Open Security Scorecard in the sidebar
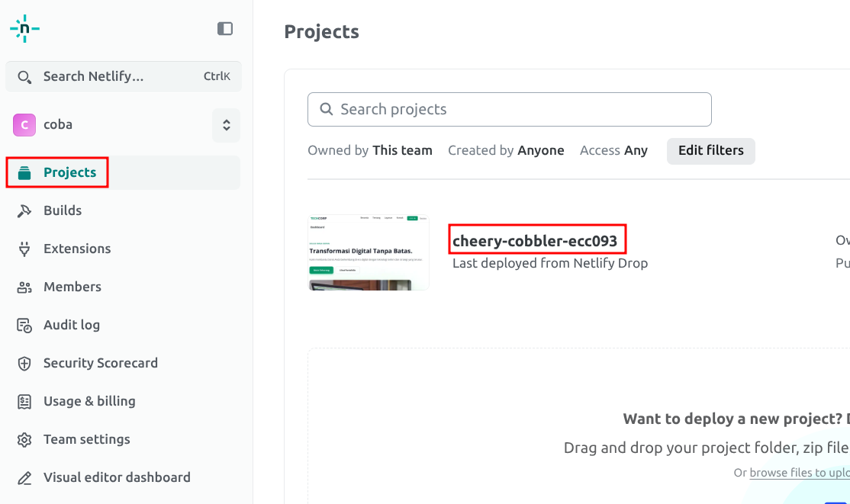This screenshot has width=850, height=504. [x=124, y=363]
